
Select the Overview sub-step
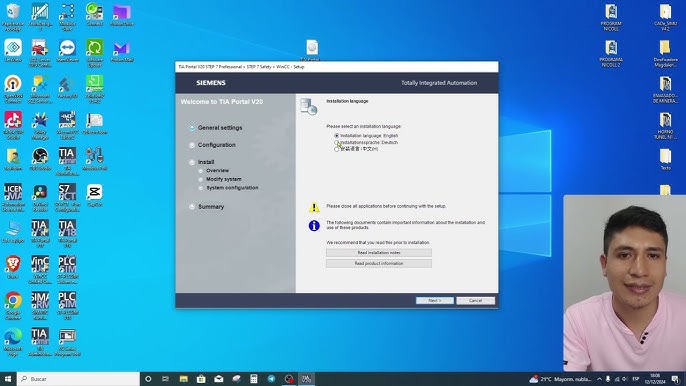tap(217, 171)
